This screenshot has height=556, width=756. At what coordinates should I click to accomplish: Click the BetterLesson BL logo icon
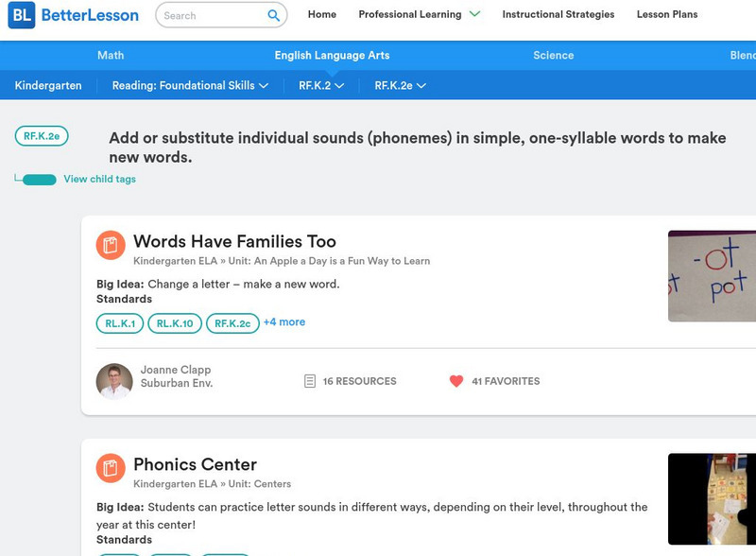pyautogui.click(x=21, y=15)
